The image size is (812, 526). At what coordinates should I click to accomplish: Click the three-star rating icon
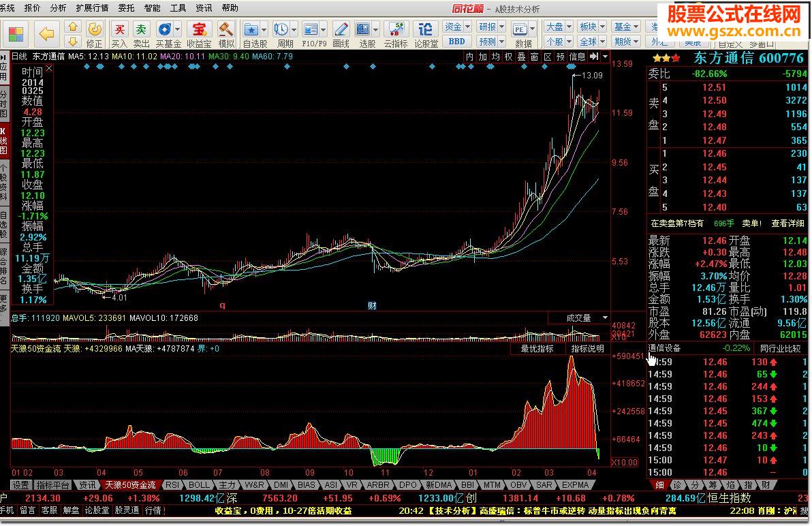click(x=666, y=59)
